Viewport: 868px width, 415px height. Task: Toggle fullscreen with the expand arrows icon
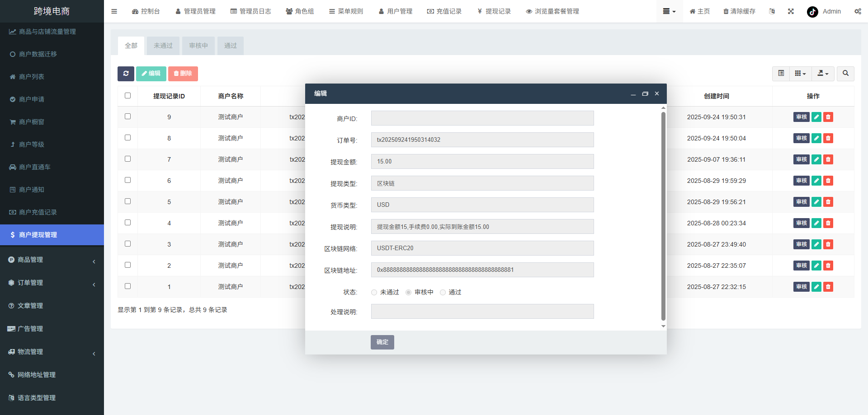pos(790,11)
